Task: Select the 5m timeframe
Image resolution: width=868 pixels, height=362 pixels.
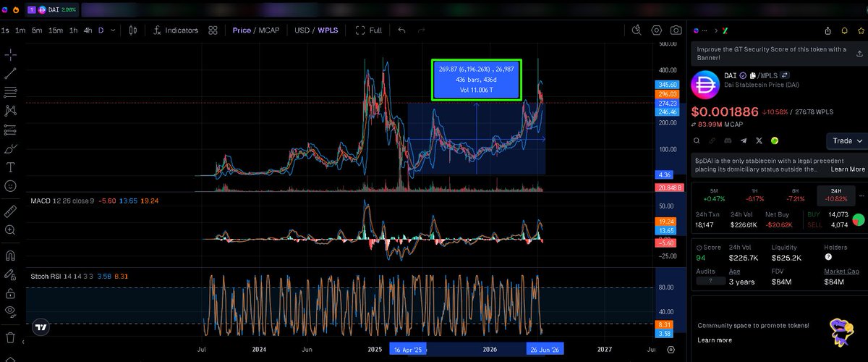Action: point(37,30)
